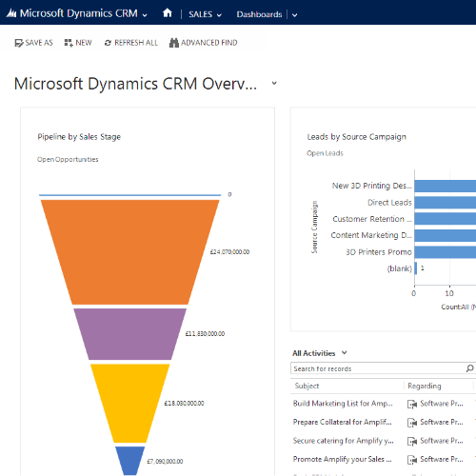Open Software Pr... link in Promote Amplify row

(x=442, y=459)
